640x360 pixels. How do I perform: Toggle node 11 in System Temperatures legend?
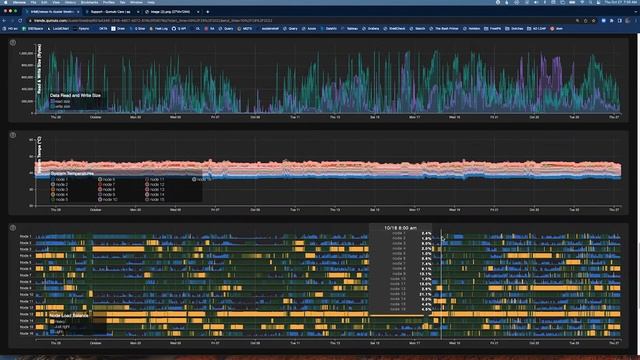[x=147, y=179]
